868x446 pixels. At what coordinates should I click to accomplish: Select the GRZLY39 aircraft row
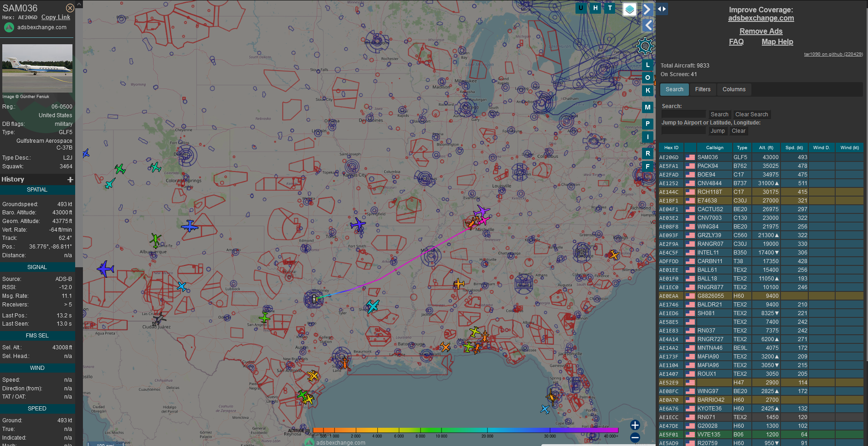click(x=761, y=235)
